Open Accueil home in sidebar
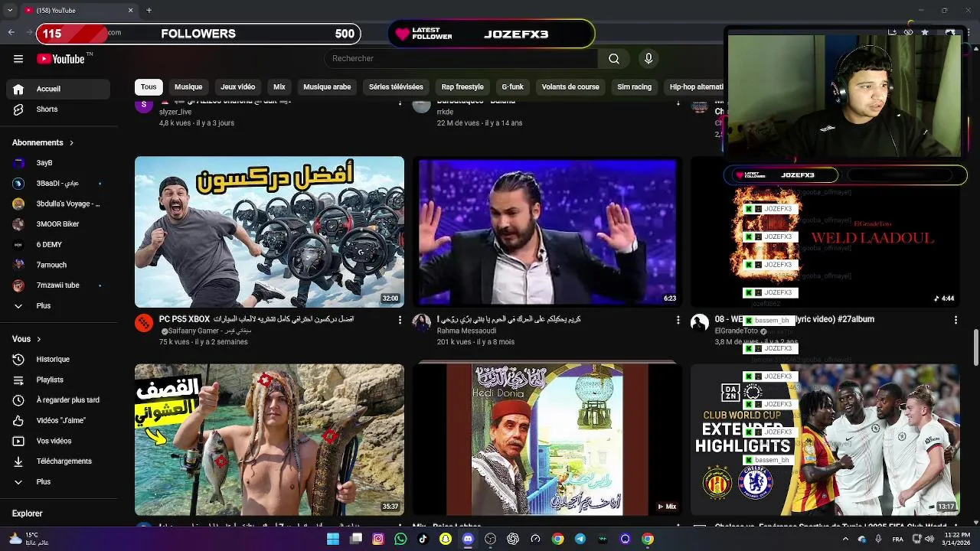 58,89
